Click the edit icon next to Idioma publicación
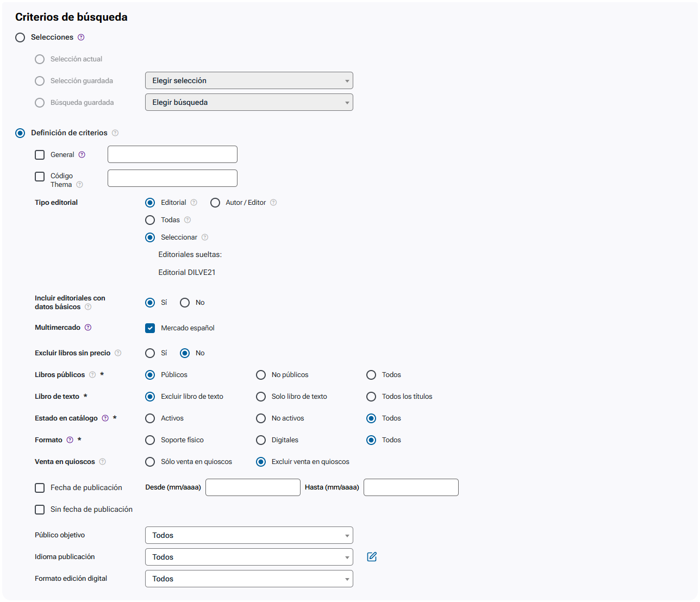700x602 pixels. (372, 557)
